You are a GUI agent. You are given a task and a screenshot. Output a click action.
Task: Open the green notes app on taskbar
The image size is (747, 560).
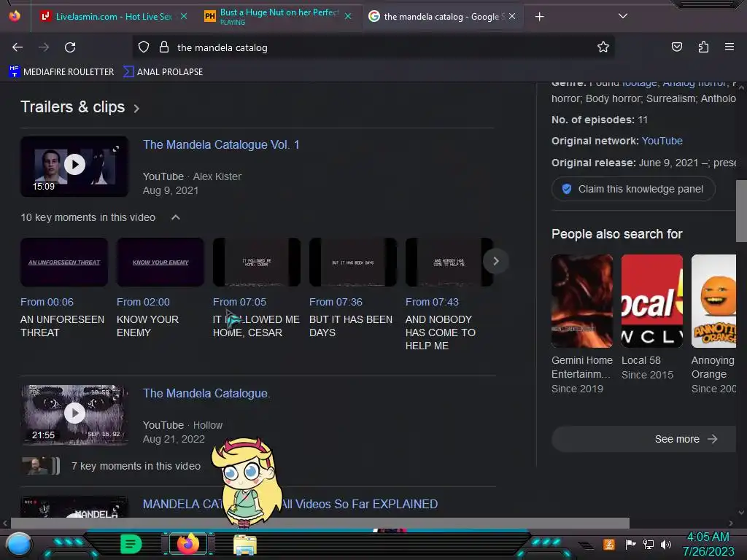tap(131, 544)
